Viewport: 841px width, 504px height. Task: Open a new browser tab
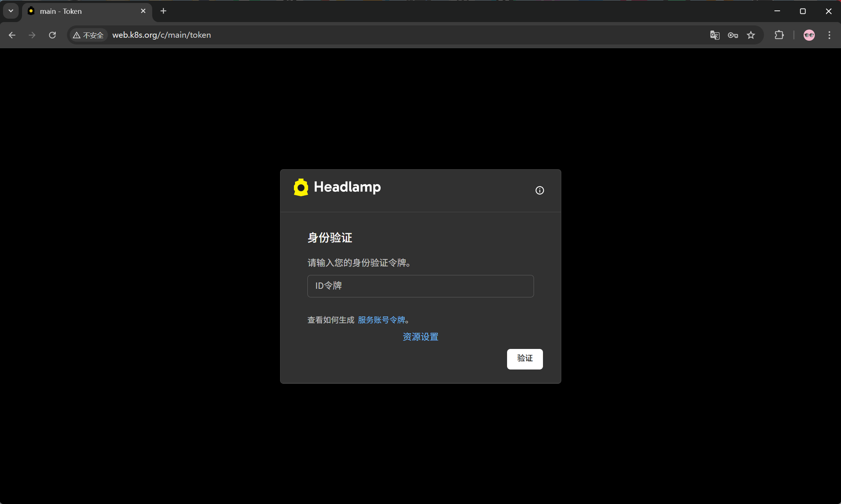click(x=163, y=11)
